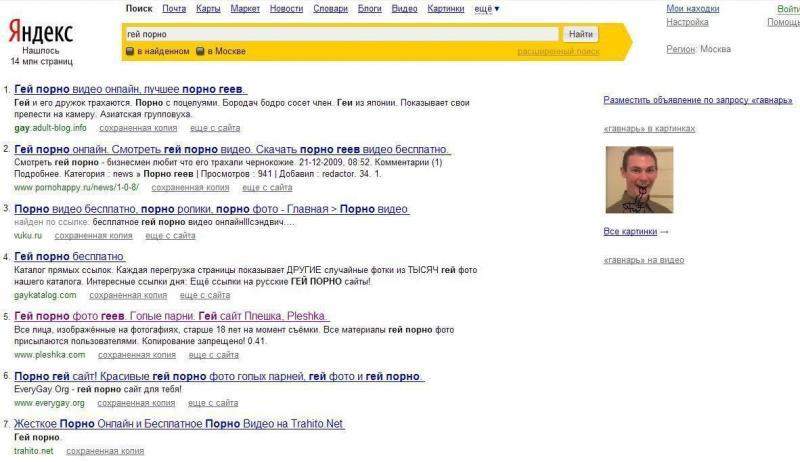This screenshot has width=800, height=462.
Task: Open the Настройка link
Action: tap(687, 22)
